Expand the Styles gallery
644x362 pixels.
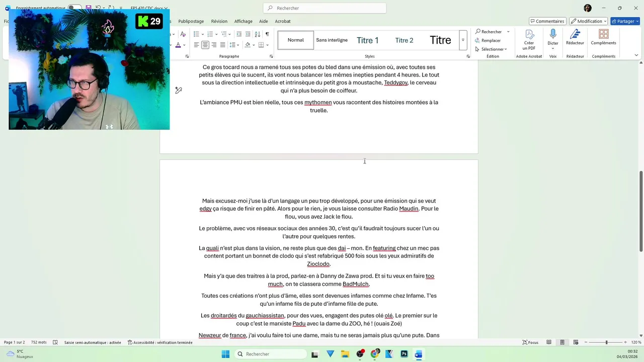[463, 40]
